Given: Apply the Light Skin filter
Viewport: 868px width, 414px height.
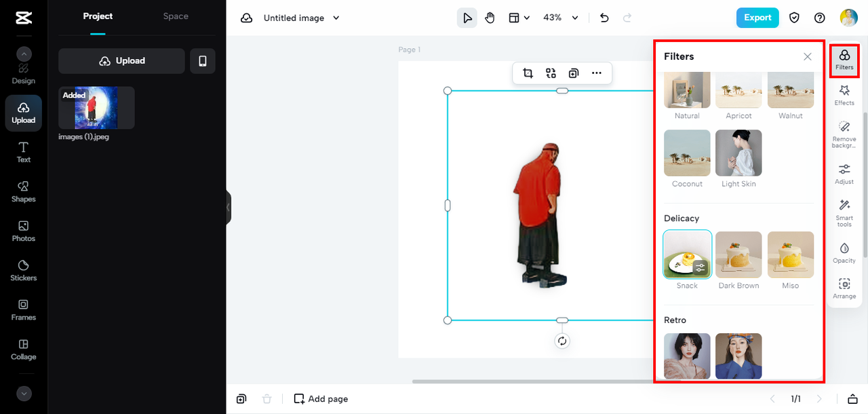Looking at the screenshot, I should 738,153.
